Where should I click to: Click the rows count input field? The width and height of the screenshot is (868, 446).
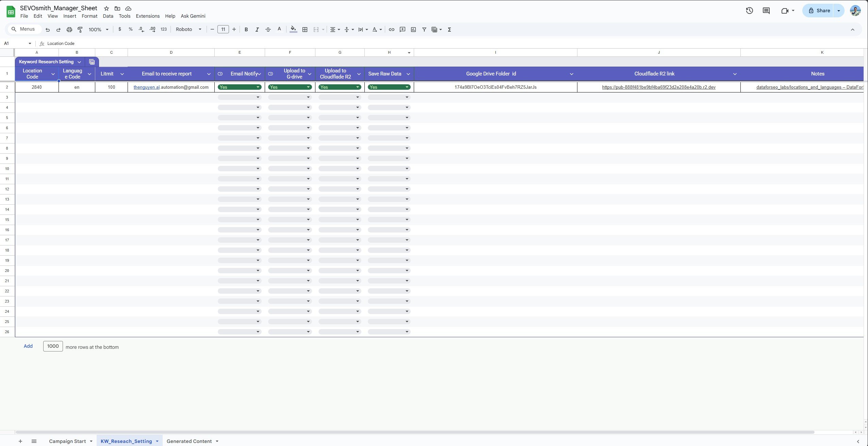pyautogui.click(x=53, y=346)
